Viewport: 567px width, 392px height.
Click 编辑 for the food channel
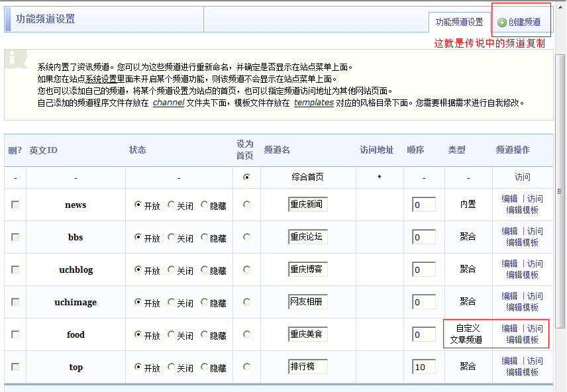click(x=509, y=328)
